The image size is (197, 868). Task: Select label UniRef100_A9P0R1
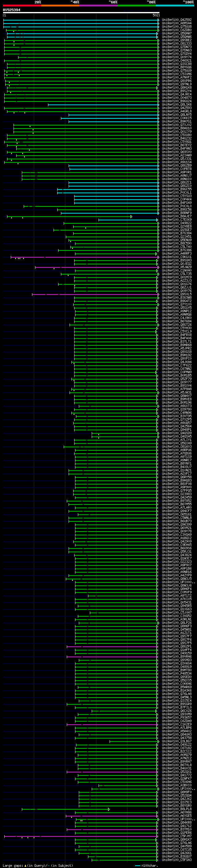click(x=176, y=172)
